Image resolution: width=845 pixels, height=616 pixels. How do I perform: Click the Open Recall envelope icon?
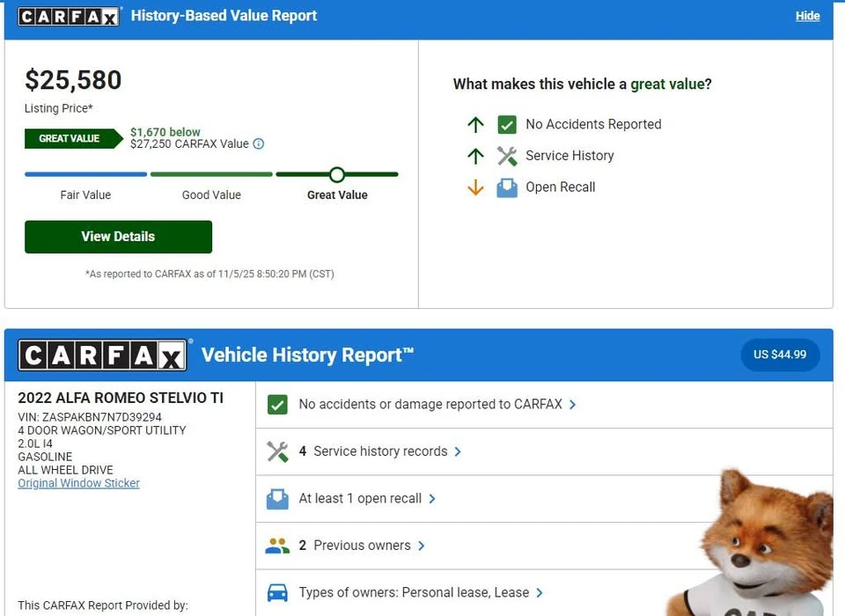(507, 187)
